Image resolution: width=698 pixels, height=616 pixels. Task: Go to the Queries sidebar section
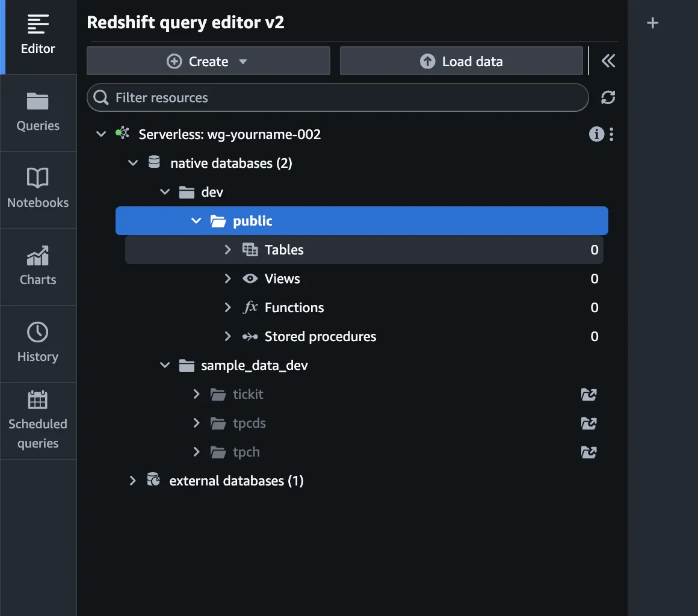[38, 112]
